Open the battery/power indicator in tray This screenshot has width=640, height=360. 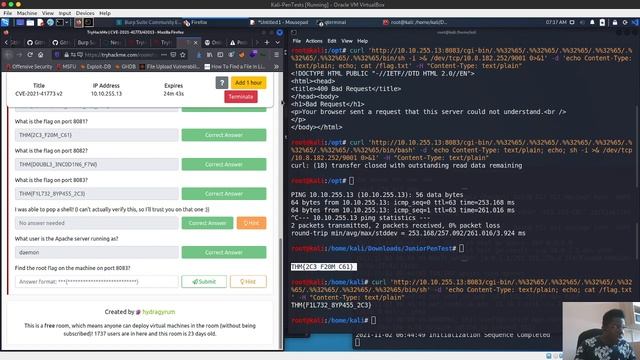point(602,22)
